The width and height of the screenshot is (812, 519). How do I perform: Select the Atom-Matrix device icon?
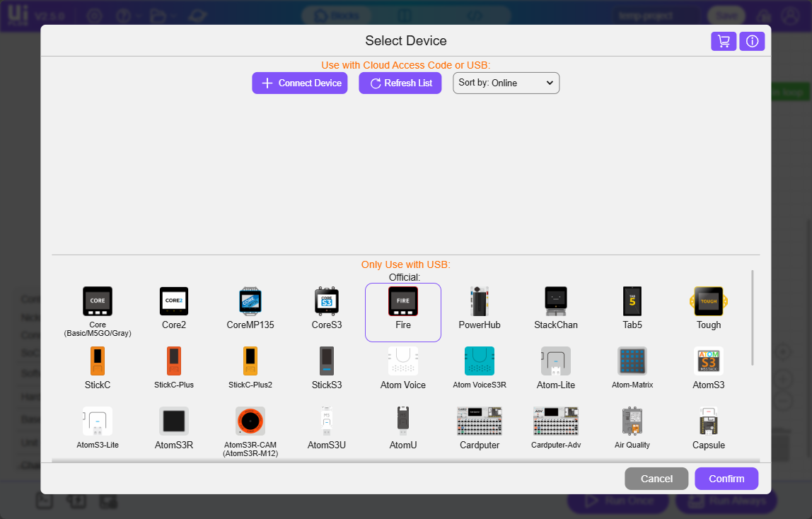coord(632,361)
